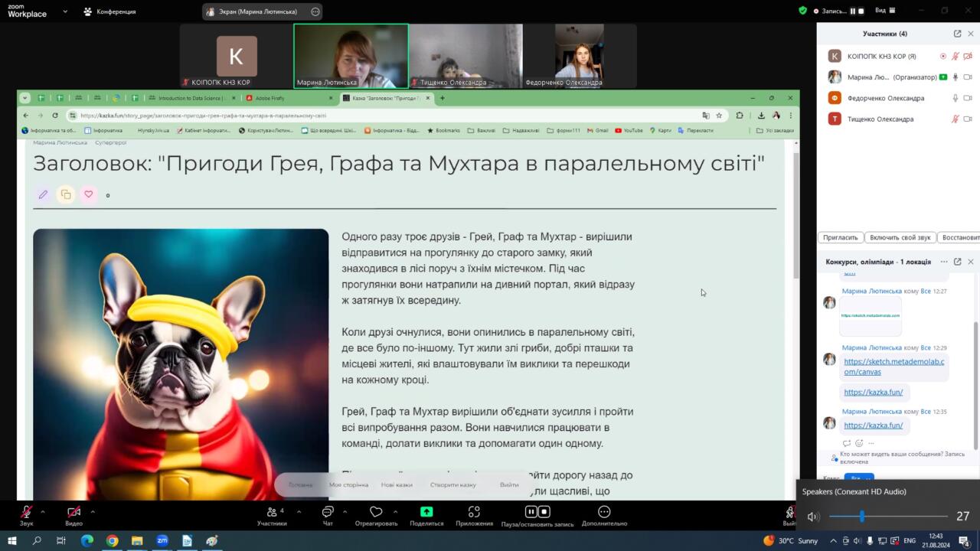The image size is (980, 551).
Task: Toggle camera icon for Марина Лютинська participant
Action: click(x=967, y=77)
